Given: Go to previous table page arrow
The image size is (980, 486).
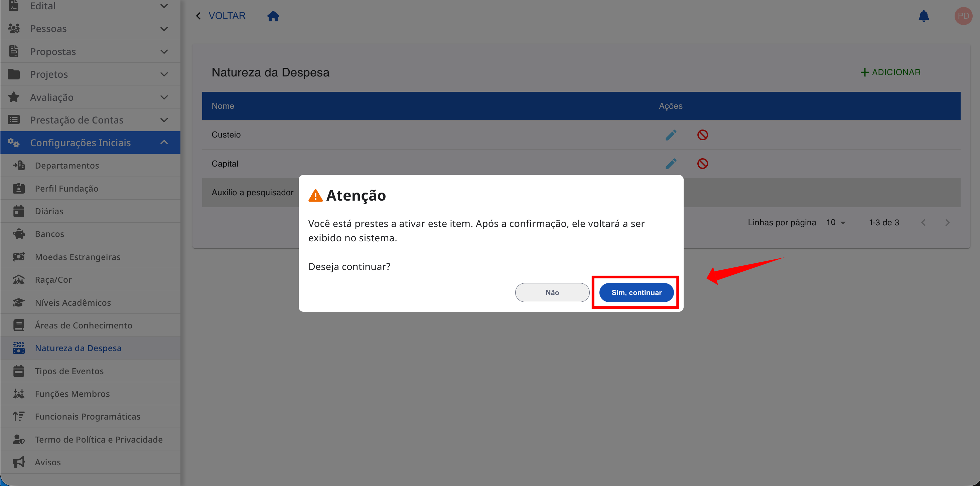Looking at the screenshot, I should (x=923, y=223).
